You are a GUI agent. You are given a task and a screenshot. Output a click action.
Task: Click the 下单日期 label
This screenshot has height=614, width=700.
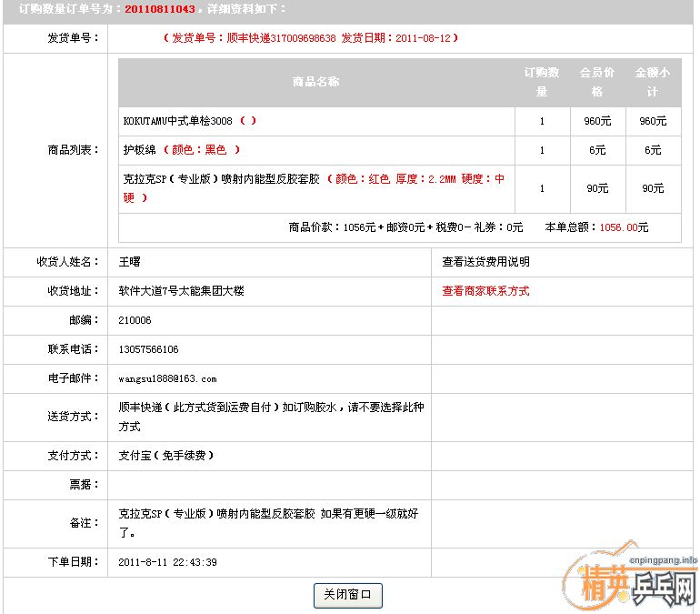74,562
